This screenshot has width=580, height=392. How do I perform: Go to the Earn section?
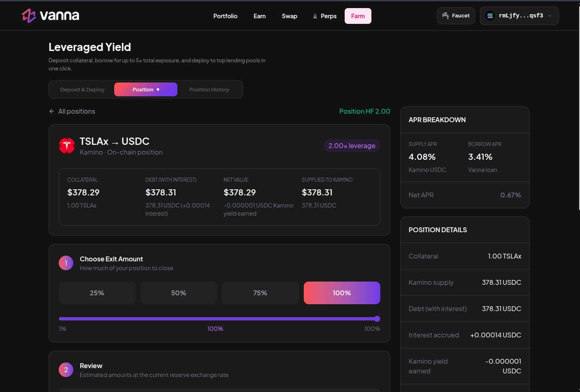click(260, 16)
